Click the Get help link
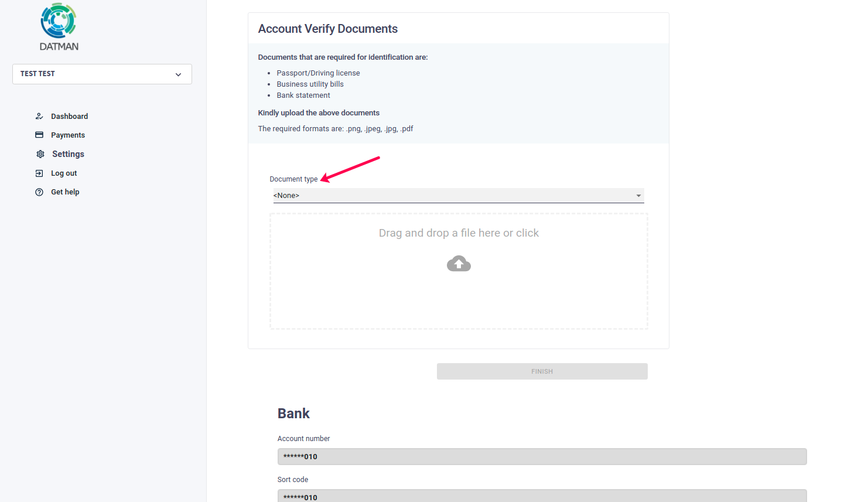 pyautogui.click(x=65, y=192)
